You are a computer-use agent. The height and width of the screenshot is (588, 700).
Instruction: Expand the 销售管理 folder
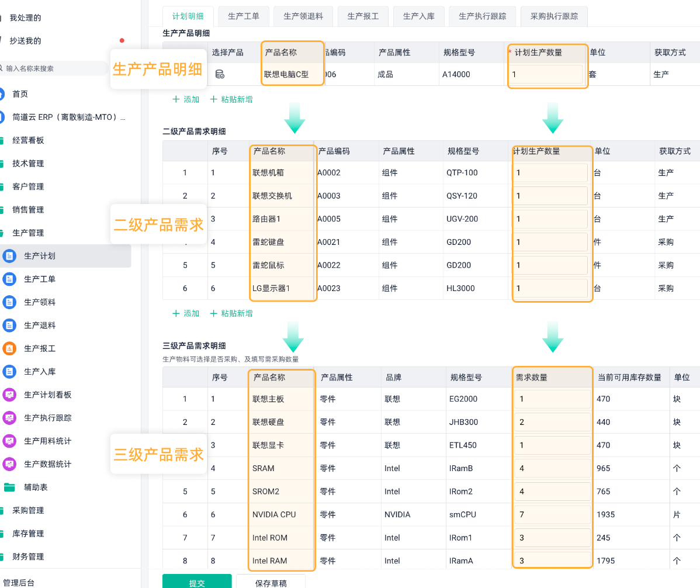click(28, 210)
